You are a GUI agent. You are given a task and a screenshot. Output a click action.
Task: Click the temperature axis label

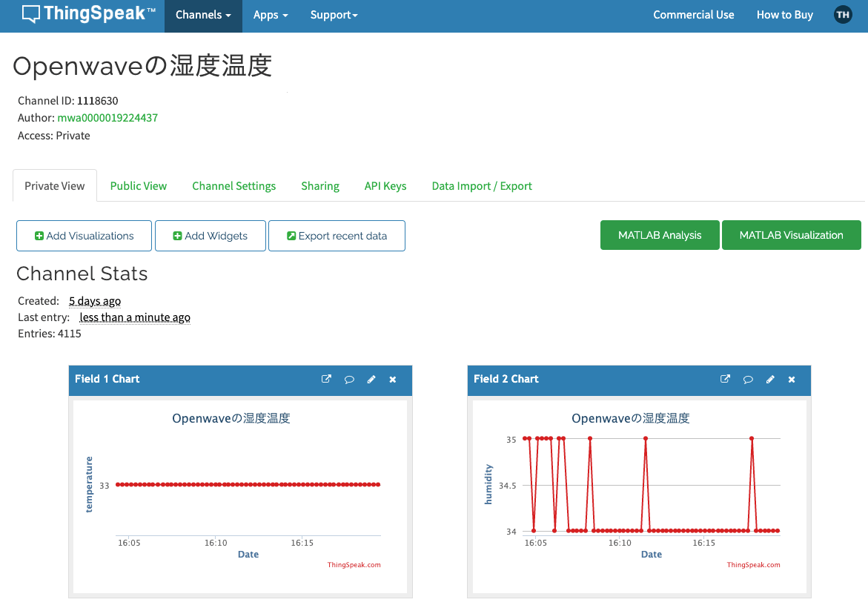tap(89, 484)
